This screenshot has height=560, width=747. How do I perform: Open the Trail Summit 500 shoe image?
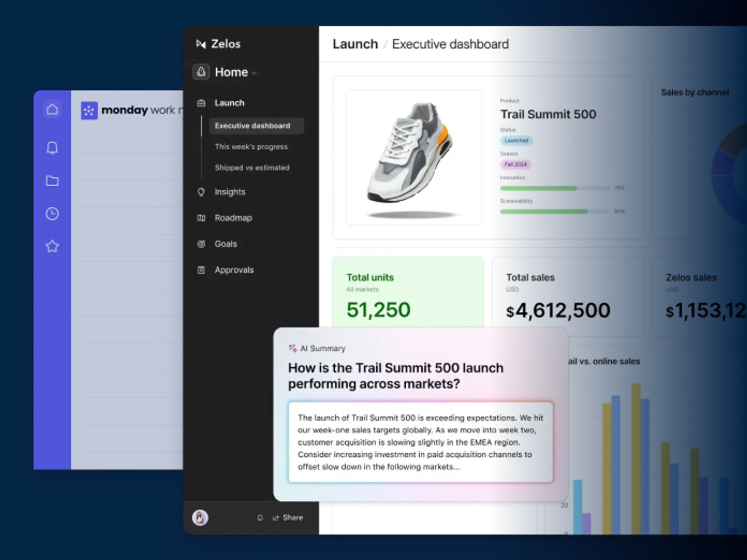(414, 157)
